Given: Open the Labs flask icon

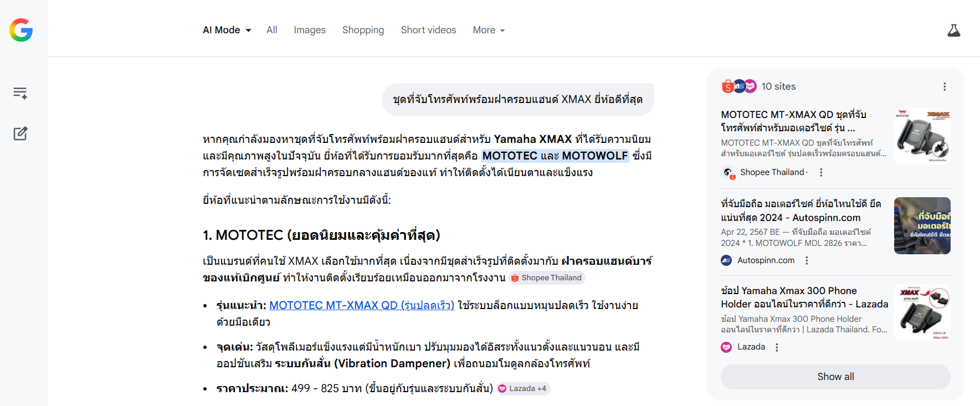Looking at the screenshot, I should click(953, 30).
